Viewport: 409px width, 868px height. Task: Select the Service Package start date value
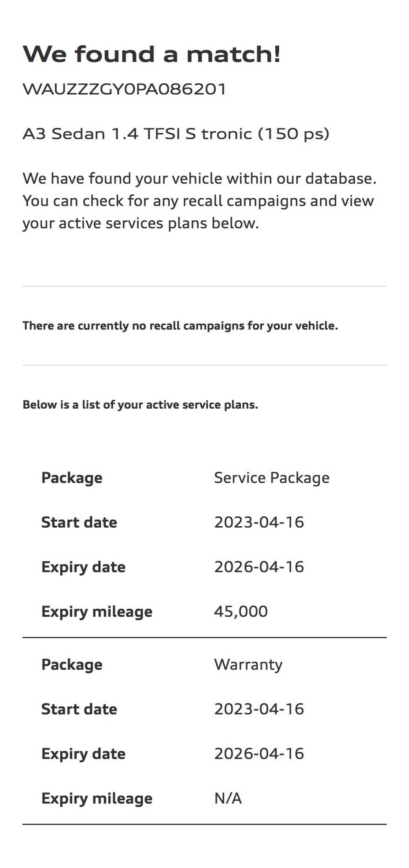point(259,522)
